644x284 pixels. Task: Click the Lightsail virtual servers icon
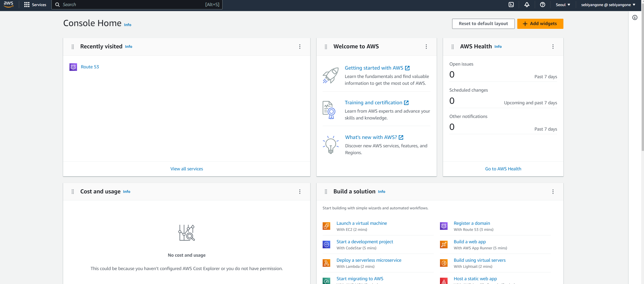pyautogui.click(x=444, y=263)
